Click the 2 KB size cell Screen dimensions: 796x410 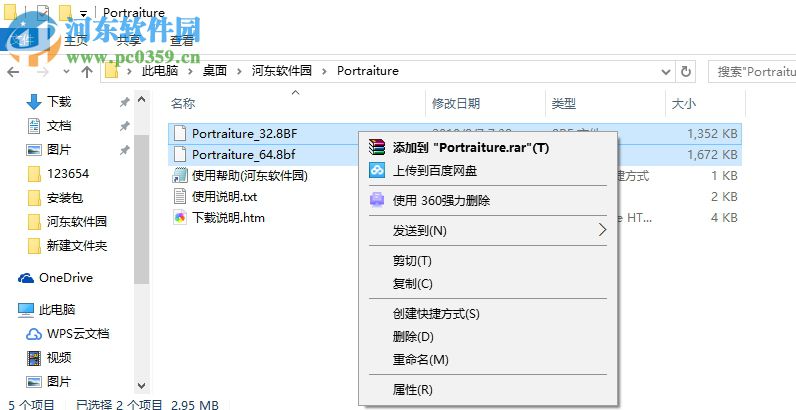[x=724, y=196]
